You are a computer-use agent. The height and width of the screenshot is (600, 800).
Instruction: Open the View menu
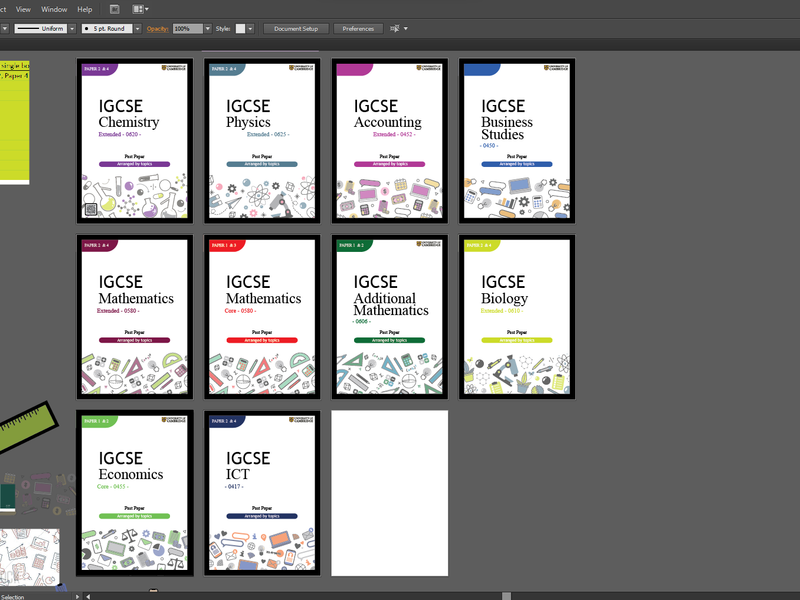(x=23, y=9)
